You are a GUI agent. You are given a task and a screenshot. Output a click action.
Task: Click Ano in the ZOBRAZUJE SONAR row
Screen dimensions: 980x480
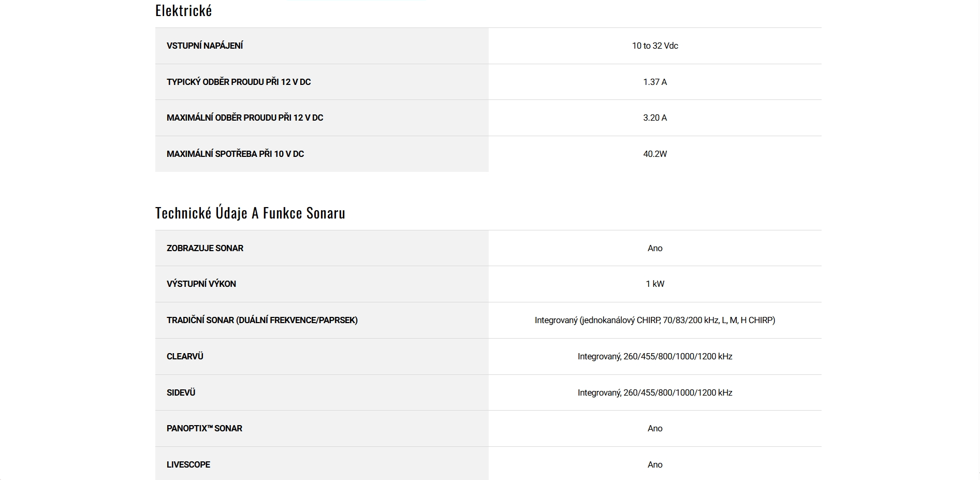coord(654,248)
